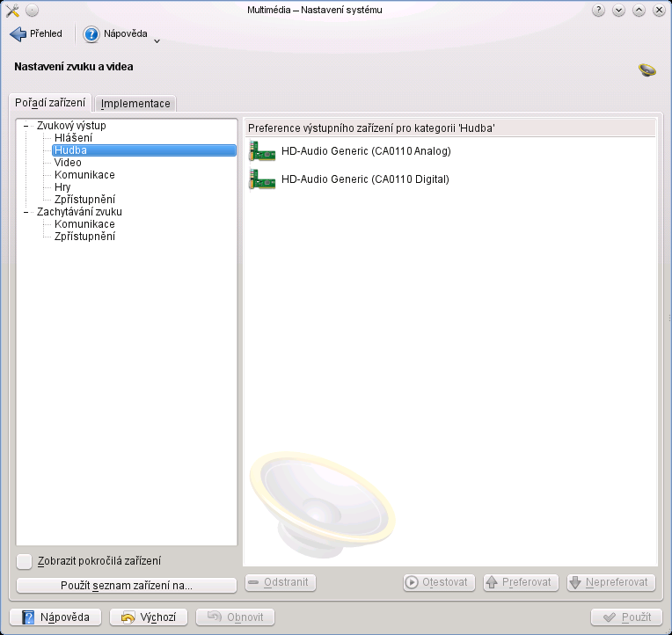Click the wrench and screwdriver window menu icon

pyautogui.click(x=12, y=11)
